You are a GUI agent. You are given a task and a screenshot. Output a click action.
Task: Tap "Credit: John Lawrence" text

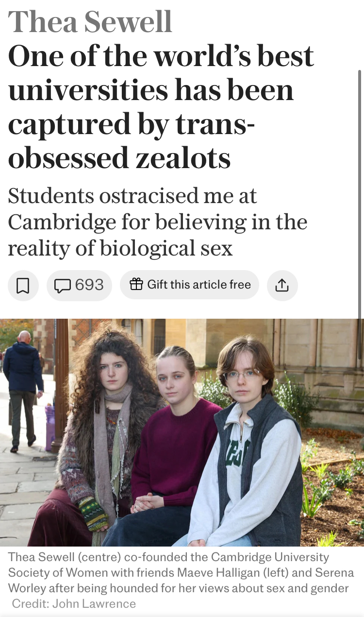(x=74, y=604)
